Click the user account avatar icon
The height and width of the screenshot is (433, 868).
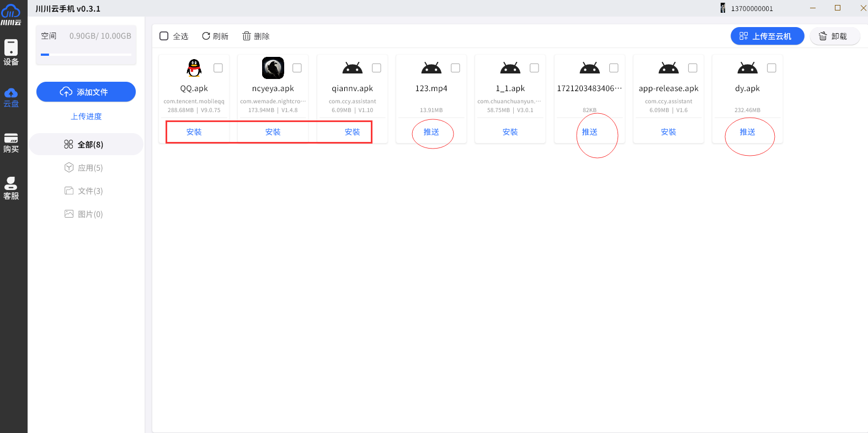[723, 8]
